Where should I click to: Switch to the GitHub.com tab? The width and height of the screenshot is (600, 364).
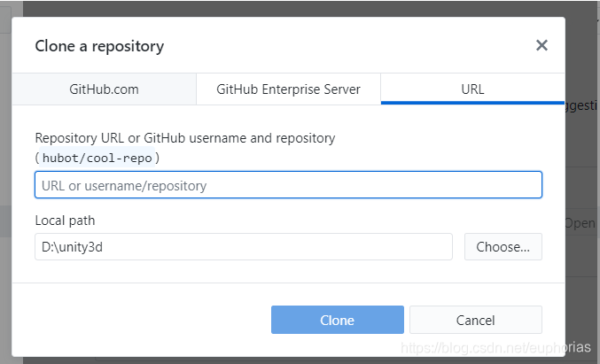click(x=104, y=89)
